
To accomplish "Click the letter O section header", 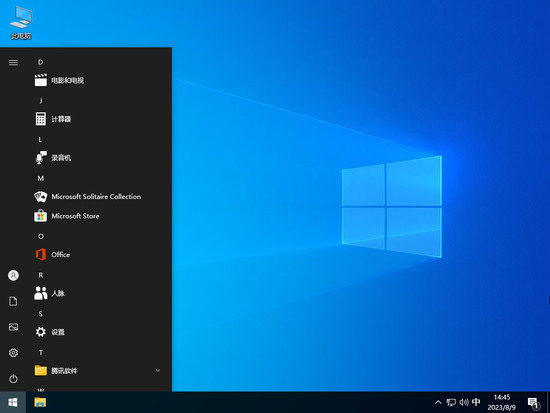I will [41, 237].
